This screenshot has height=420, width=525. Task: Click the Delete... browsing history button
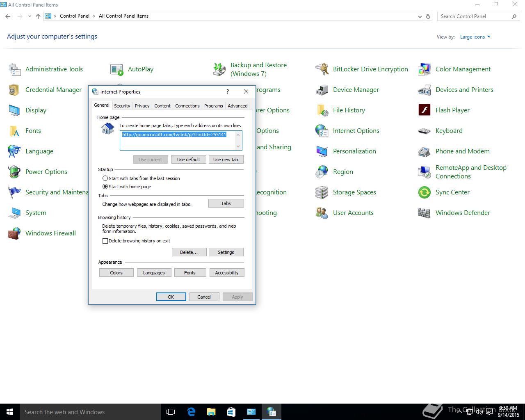[x=189, y=252]
